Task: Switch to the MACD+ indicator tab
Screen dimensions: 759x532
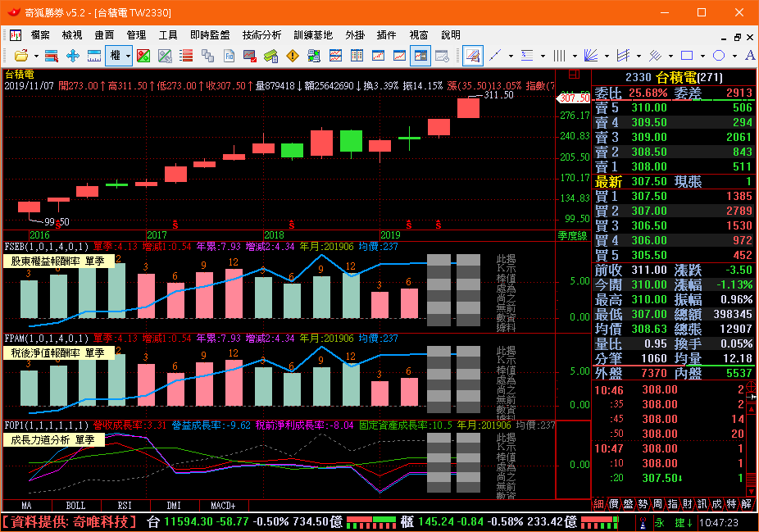Action: tap(223, 506)
